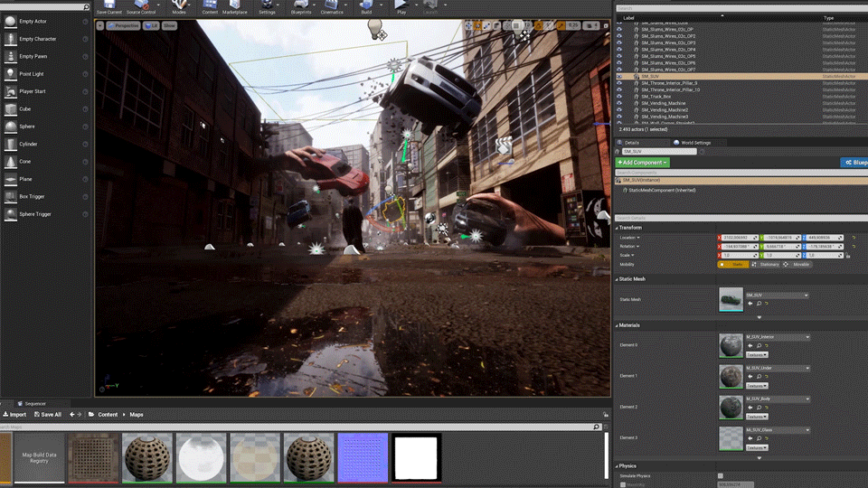Switch to the World Settings tab
The image size is (868, 488).
(x=694, y=143)
